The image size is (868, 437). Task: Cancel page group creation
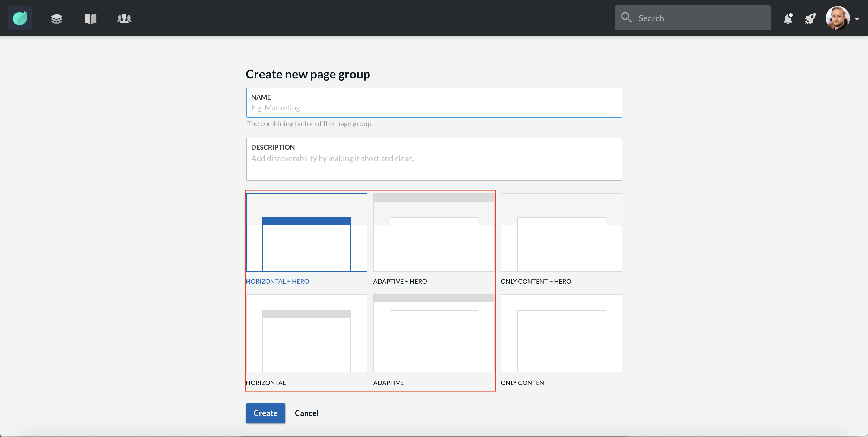(306, 413)
